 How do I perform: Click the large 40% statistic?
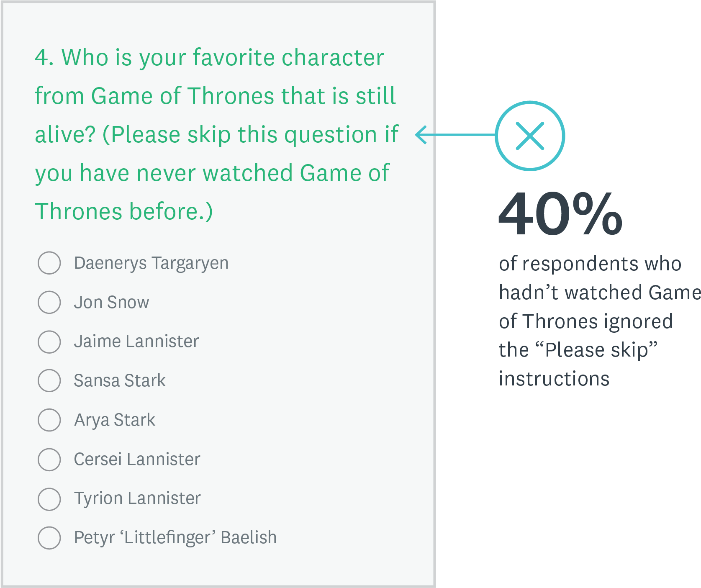point(560,214)
